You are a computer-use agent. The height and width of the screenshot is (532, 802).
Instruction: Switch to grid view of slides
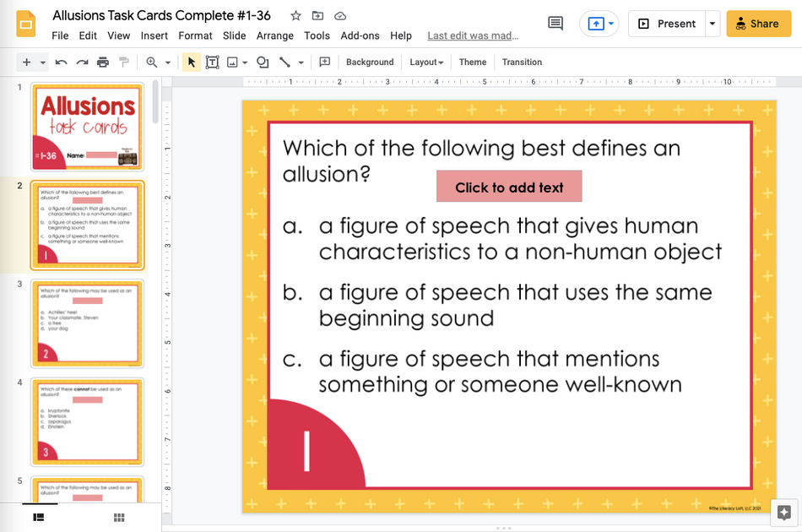tap(118, 518)
